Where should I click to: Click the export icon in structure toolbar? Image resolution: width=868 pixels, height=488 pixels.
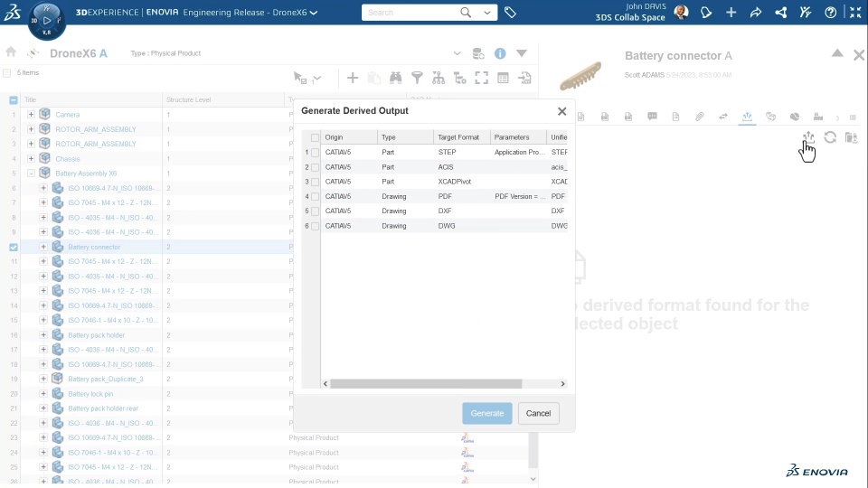coord(524,78)
